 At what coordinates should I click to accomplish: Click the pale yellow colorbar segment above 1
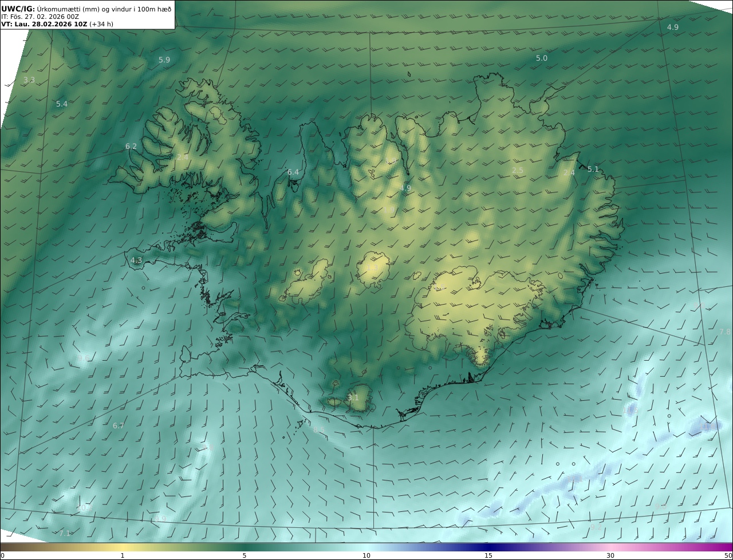[123, 547]
